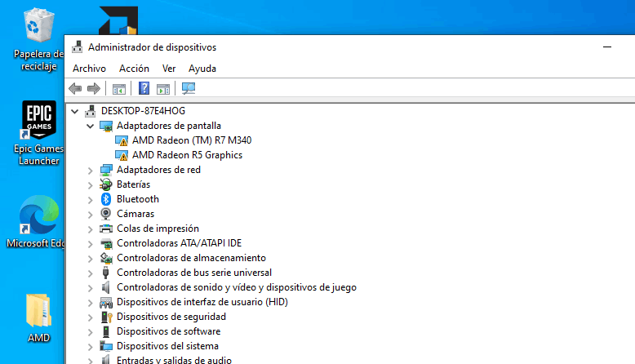Viewport: 635px width, 364px height.
Task: Show/hide action pane toolbar icon
Action: click(x=163, y=89)
